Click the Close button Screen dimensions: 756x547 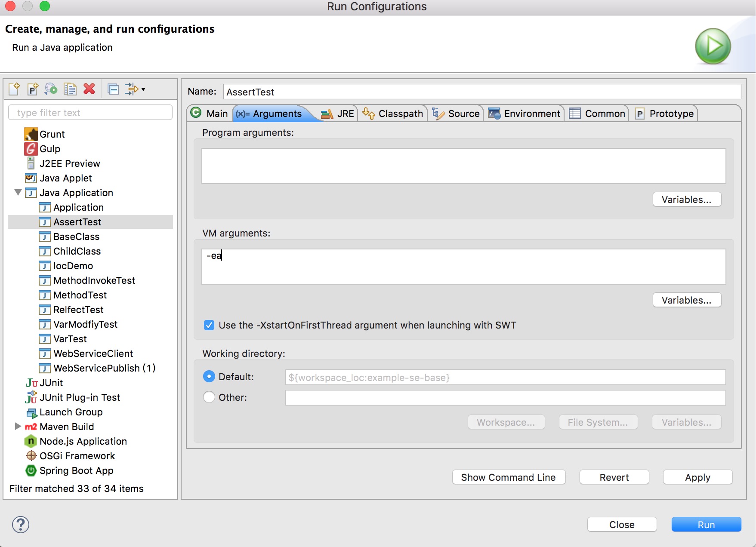pos(622,525)
